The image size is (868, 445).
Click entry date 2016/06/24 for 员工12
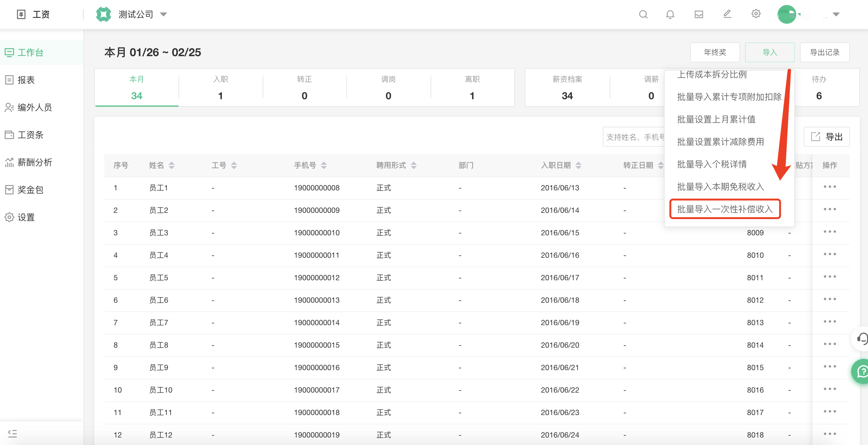tap(560, 435)
